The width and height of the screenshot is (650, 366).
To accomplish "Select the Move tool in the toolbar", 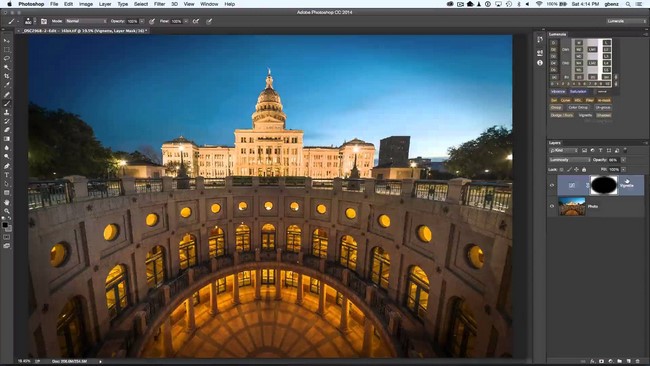I will (x=7, y=41).
